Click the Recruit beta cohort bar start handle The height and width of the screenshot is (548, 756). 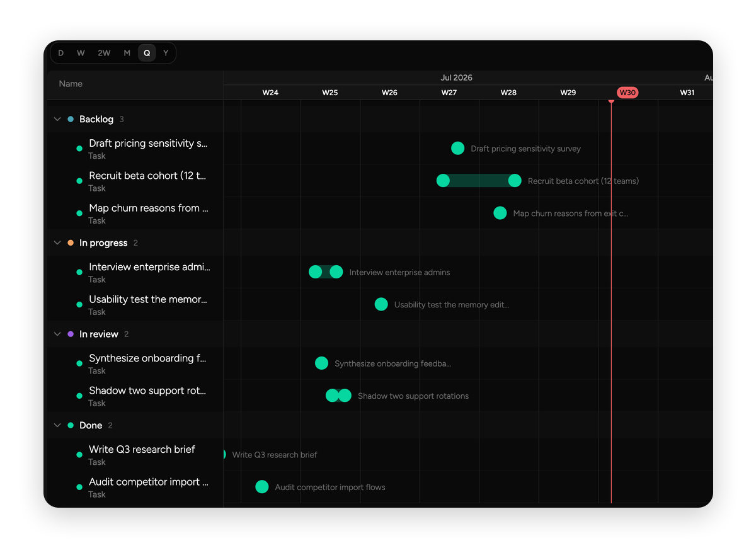pos(444,181)
